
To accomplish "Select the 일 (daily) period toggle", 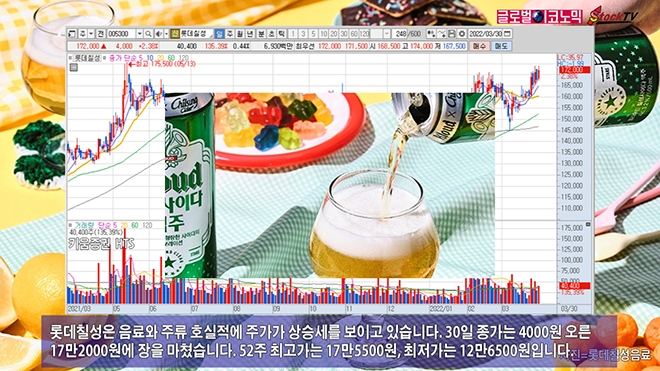I will point(219,34).
